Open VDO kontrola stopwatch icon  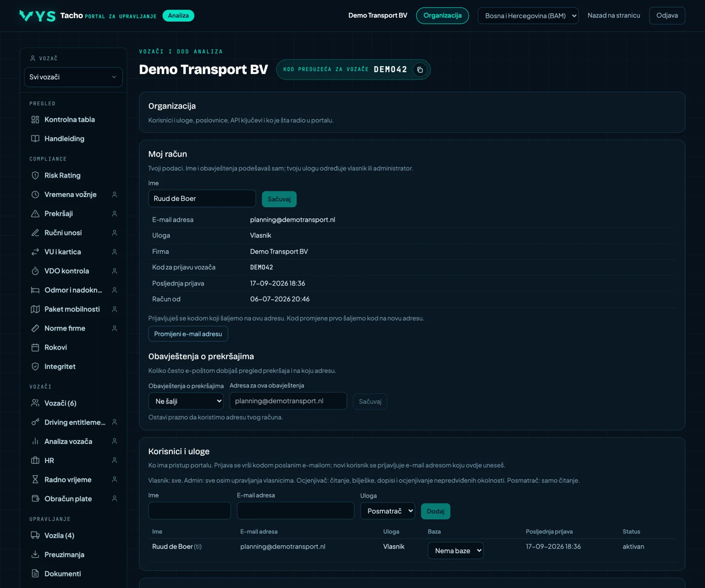point(35,271)
